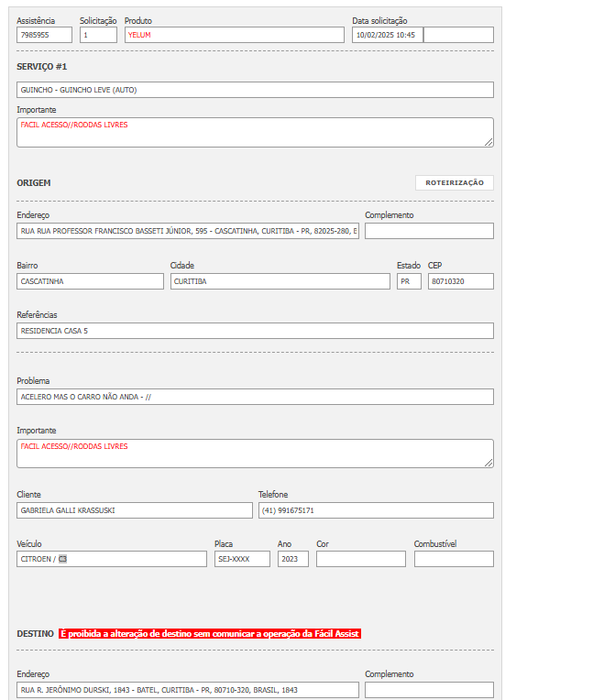Click the Bairro field CASCATINHA

[90, 281]
